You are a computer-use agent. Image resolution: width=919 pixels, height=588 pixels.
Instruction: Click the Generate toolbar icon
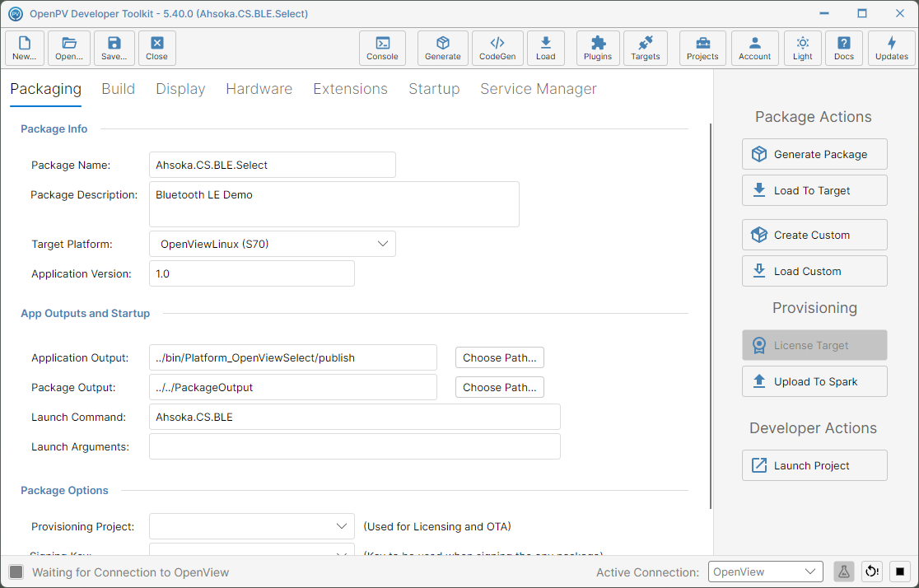443,48
